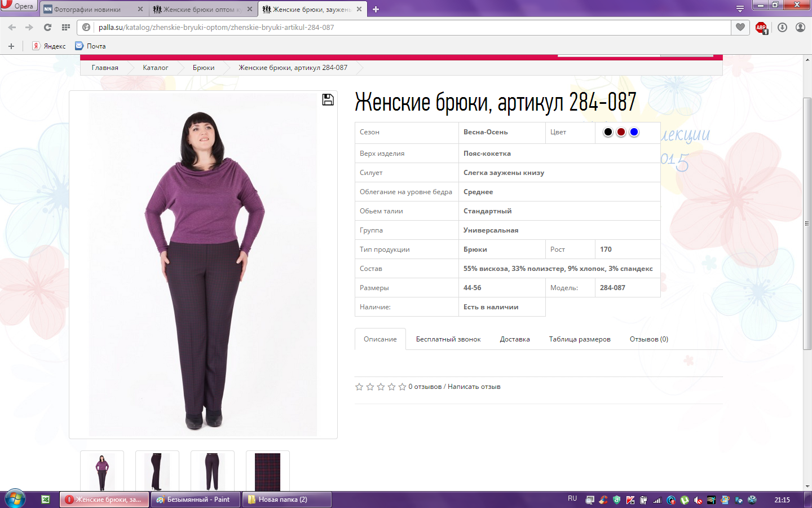
Task: Open CCleaner tray icon
Action: pos(603,500)
